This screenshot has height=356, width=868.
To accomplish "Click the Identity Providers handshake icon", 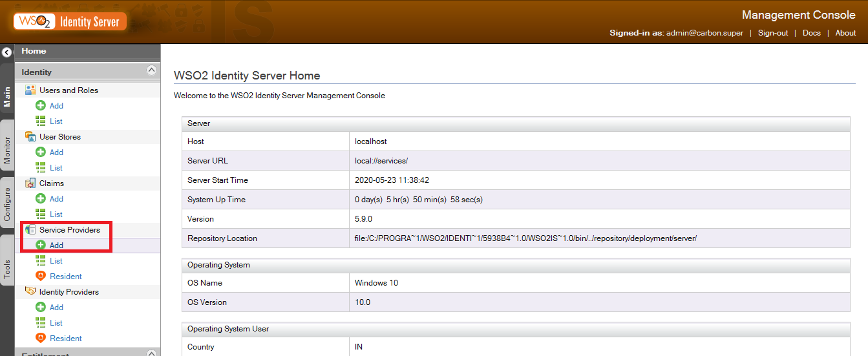I will pyautogui.click(x=30, y=291).
